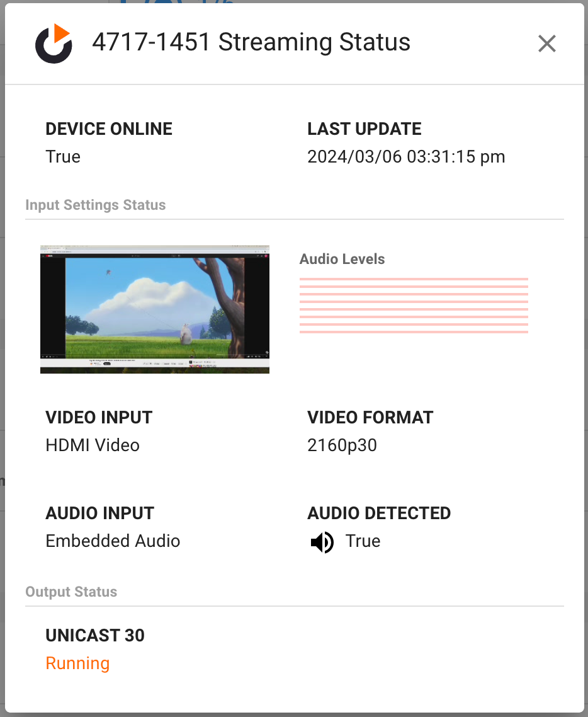Close the Streaming Status dialog

pos(547,44)
